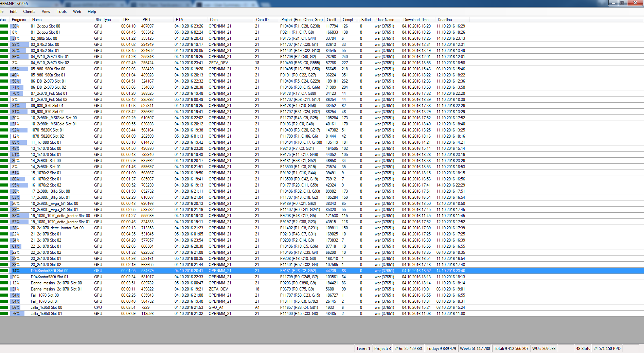Click the Today: 9 839 479 status bar entry

pos(441,349)
